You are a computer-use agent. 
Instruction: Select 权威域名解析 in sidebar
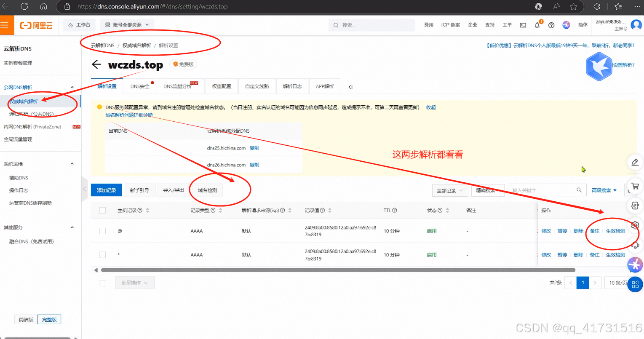[40, 101]
